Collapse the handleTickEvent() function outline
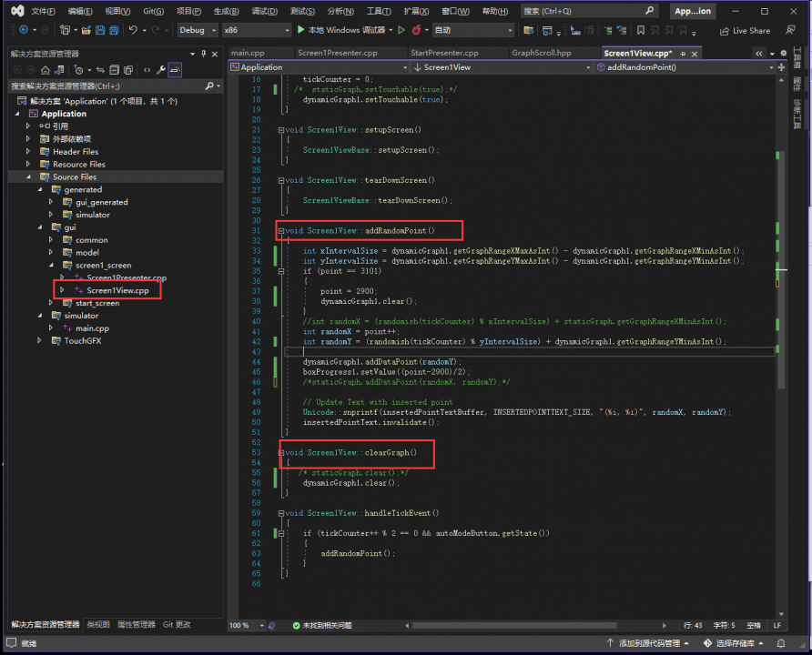Screen dimensions: 812x655 [280, 513]
